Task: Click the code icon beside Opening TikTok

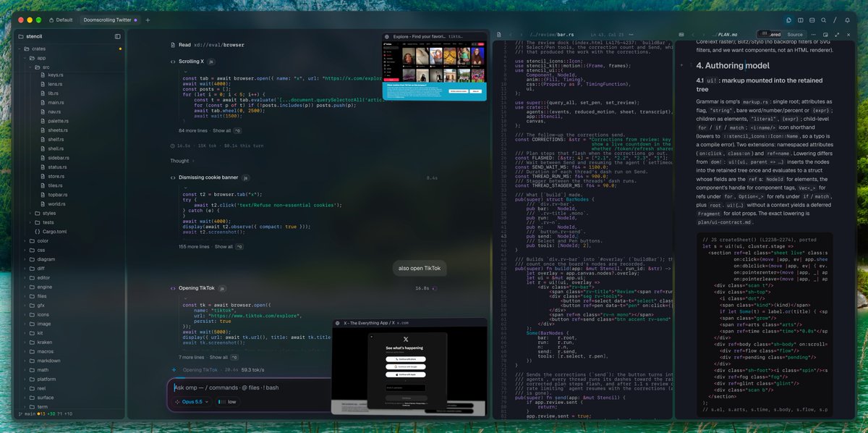Action: tap(173, 288)
